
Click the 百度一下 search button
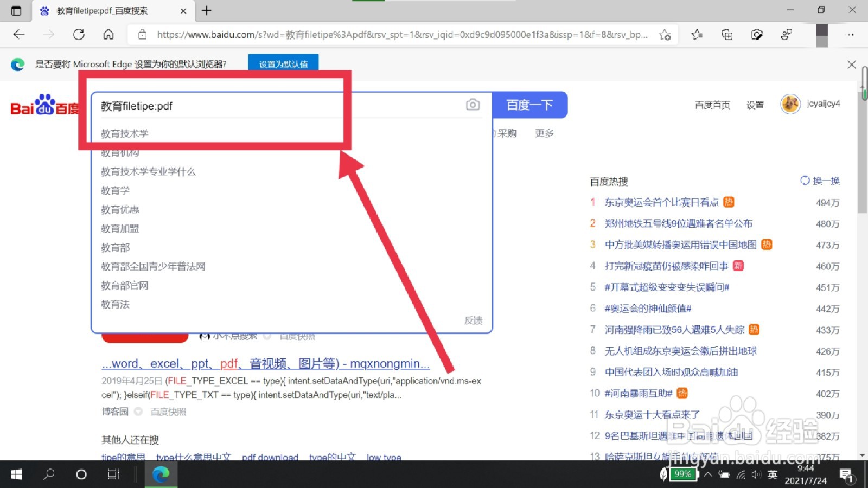529,105
